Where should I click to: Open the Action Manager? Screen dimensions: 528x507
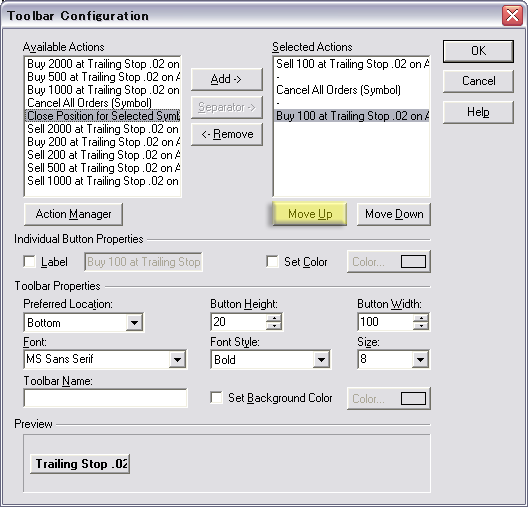click(x=73, y=214)
